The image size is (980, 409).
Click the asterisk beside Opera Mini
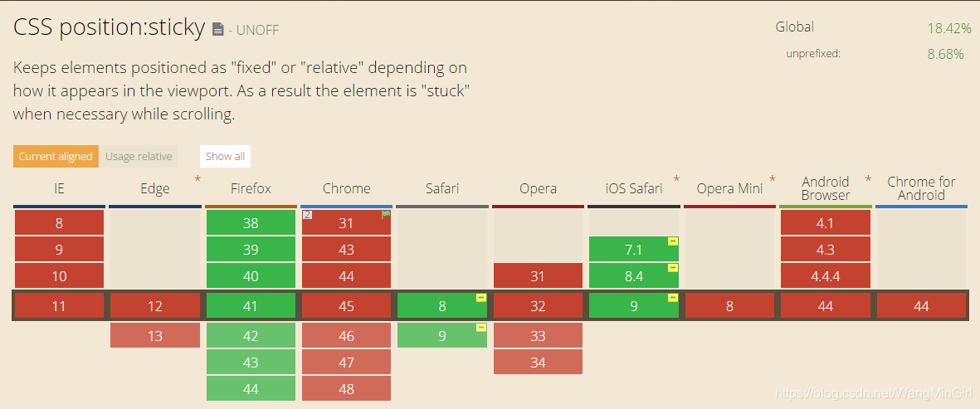tap(773, 179)
